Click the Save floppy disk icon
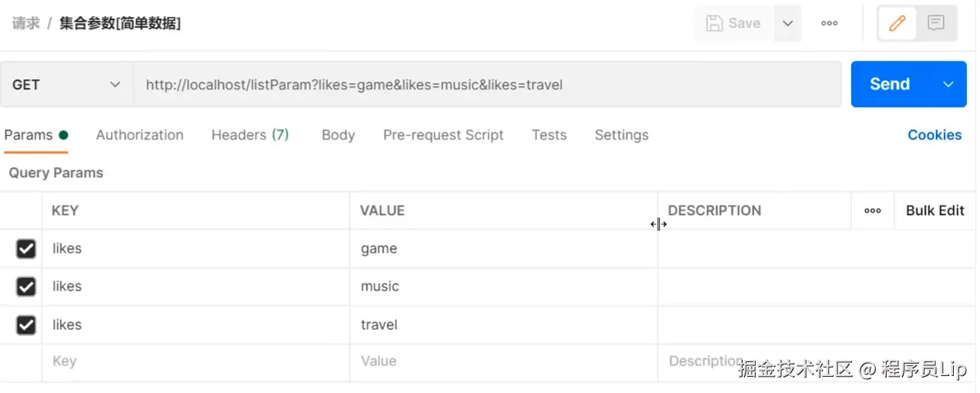Viewport: 980px width, 393px height. pos(716,23)
